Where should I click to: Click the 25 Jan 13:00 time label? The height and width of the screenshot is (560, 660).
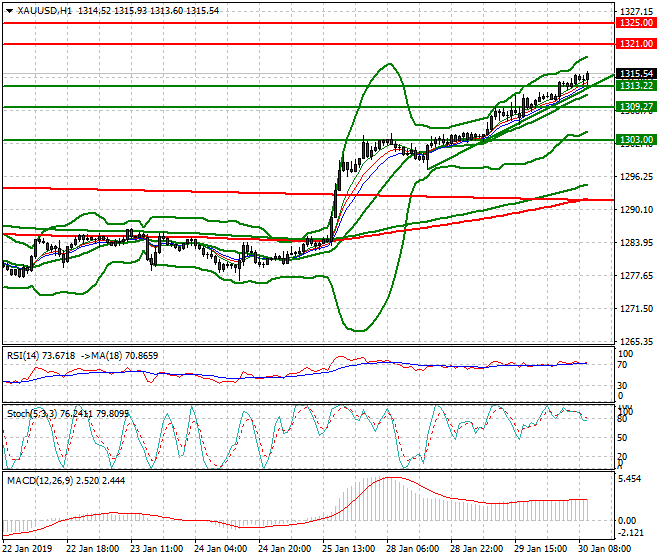point(349,549)
